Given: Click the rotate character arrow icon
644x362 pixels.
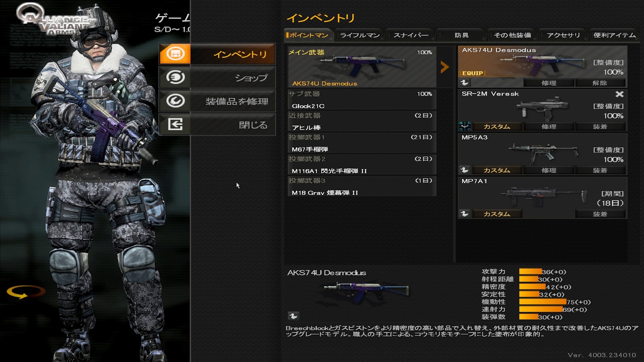Looking at the screenshot, I should coord(25,292).
